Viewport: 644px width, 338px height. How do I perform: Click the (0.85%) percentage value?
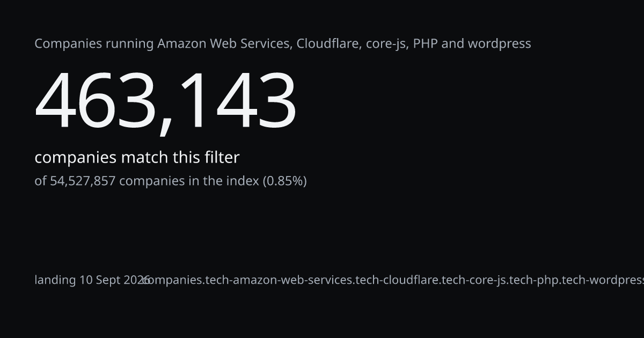[x=284, y=181]
